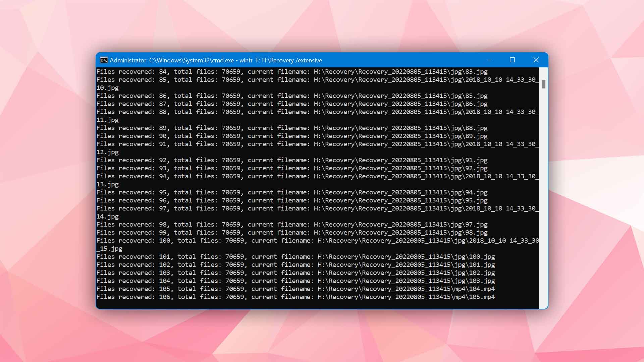Close the Administrator cmd.exe window
This screenshot has width=644, height=362.
point(536,60)
